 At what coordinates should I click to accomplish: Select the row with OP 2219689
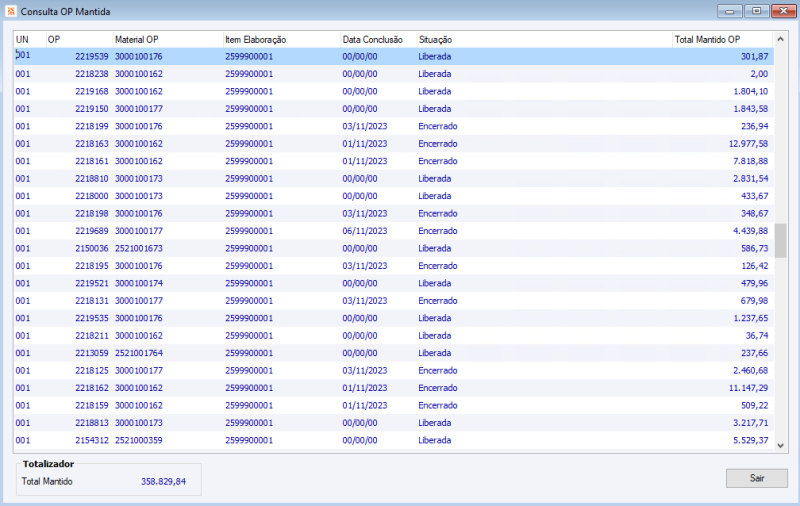394,231
